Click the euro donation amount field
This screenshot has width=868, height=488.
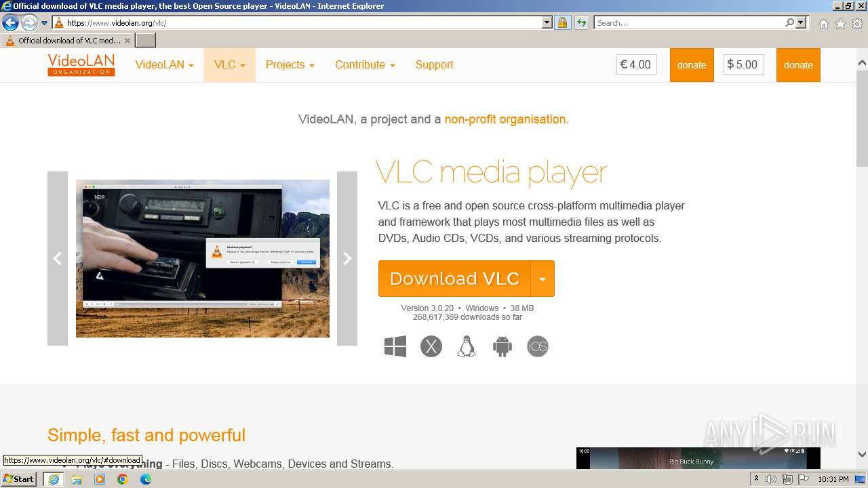coord(637,65)
